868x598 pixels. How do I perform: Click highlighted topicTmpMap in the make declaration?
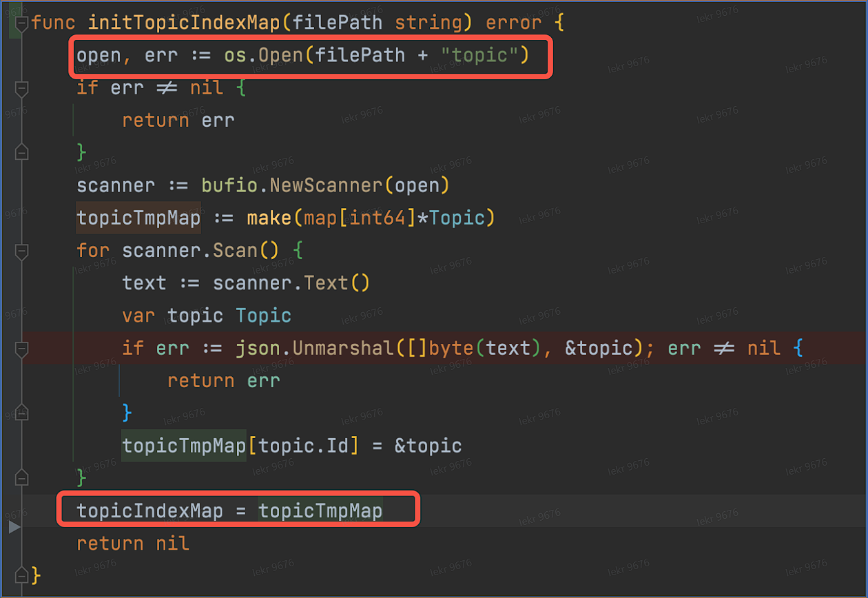(x=138, y=218)
